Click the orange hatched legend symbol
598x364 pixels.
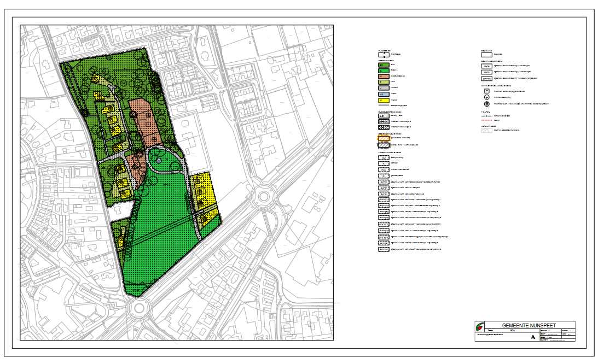pyautogui.click(x=383, y=138)
